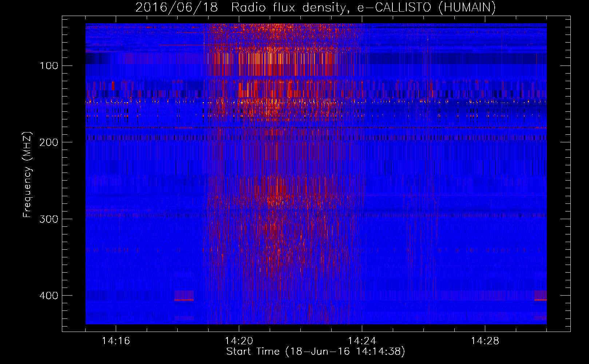Click the 'Frequency (MHZ)' axis label
The height and width of the screenshot is (364, 589).
(27, 174)
